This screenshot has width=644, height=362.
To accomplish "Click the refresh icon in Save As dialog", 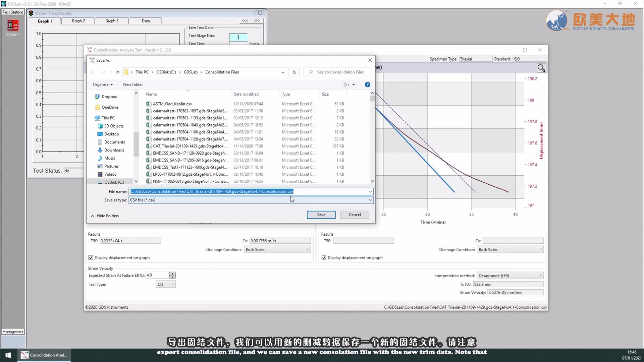I will pos(294,72).
